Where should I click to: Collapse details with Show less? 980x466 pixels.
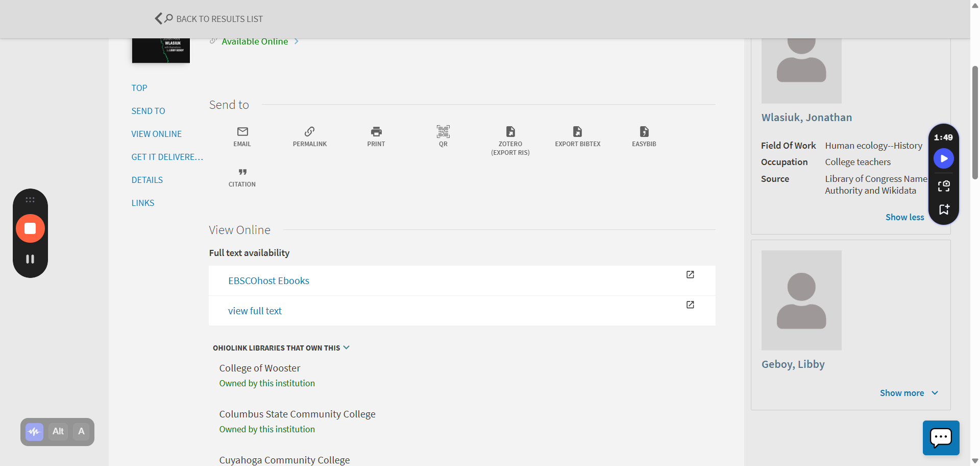tap(904, 217)
